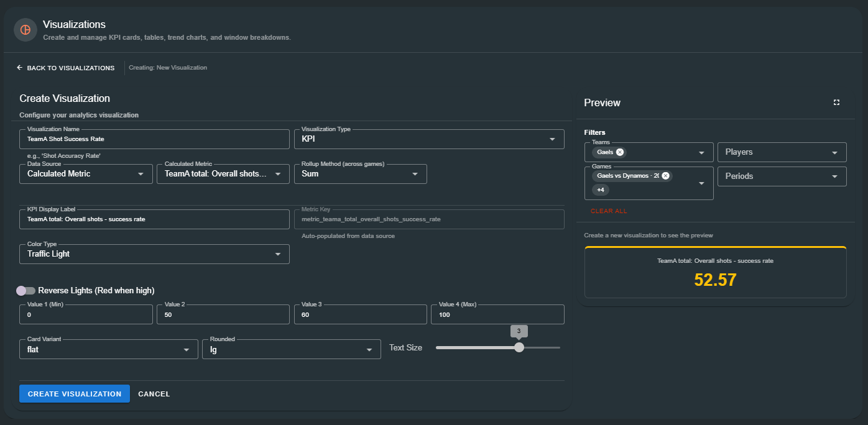The height and width of the screenshot is (425, 868).
Task: Click the Value 4 (Max) field
Action: tap(497, 314)
